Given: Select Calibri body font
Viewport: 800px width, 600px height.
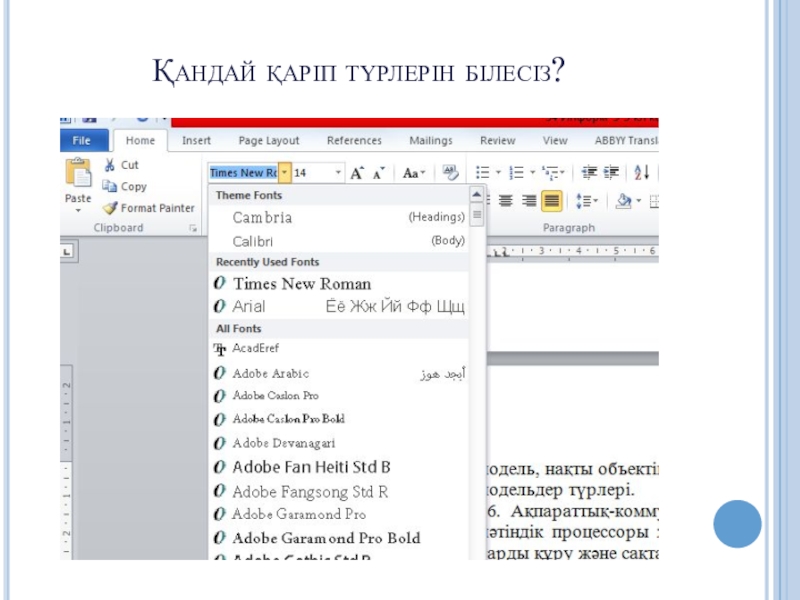Looking at the screenshot, I should tap(339, 241).
